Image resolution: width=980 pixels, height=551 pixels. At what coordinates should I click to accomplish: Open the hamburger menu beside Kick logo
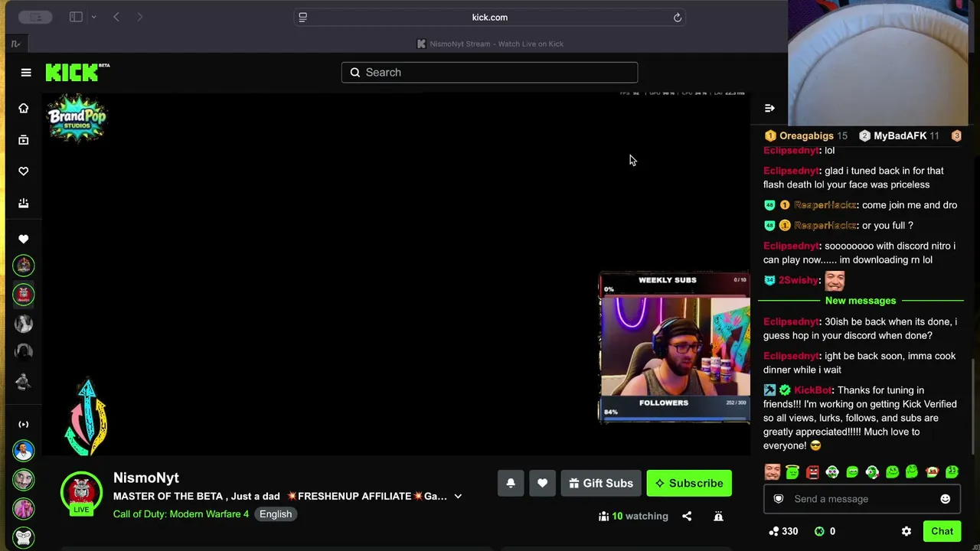pyautogui.click(x=26, y=73)
